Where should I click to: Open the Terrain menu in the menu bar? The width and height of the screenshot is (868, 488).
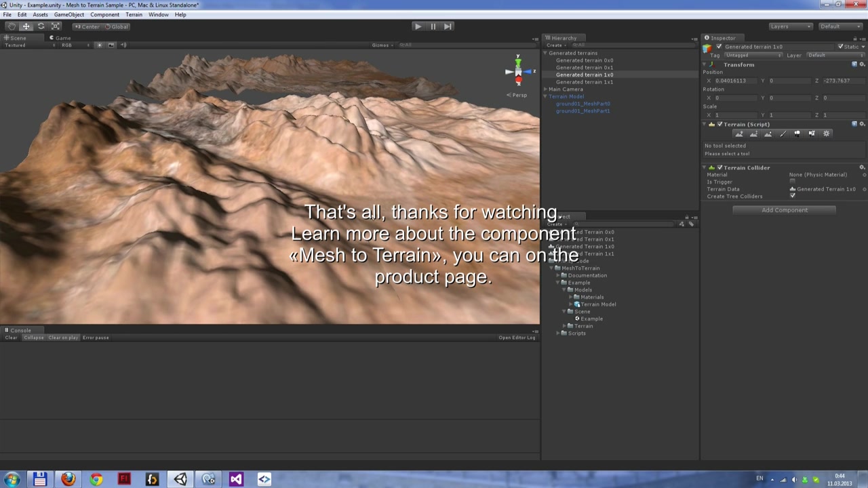click(134, 14)
